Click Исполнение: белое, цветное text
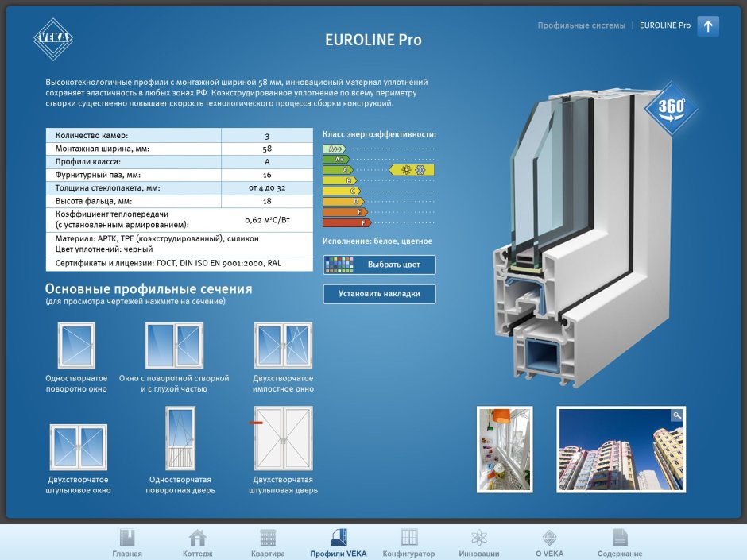 click(377, 241)
